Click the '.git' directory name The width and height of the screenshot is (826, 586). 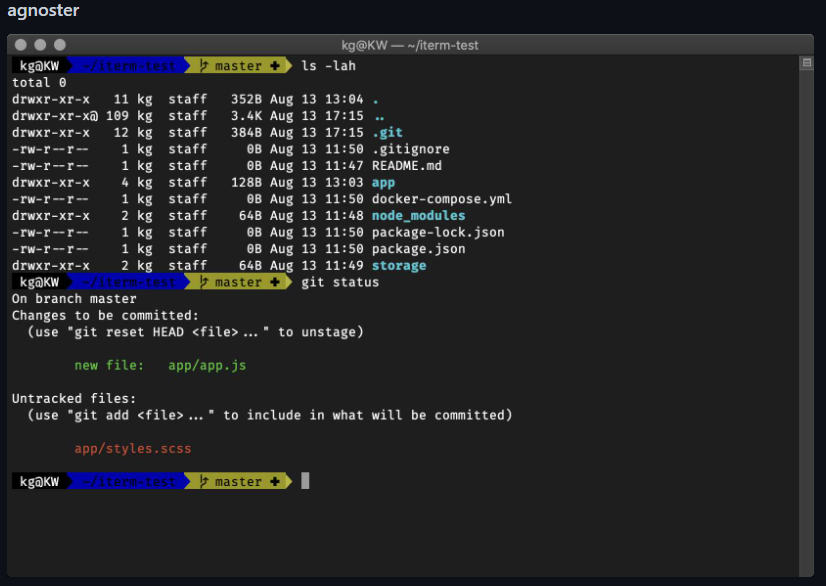point(387,133)
